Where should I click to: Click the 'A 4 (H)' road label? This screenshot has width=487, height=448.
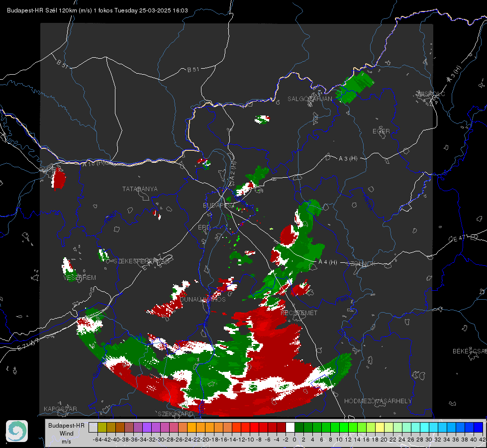328,262
